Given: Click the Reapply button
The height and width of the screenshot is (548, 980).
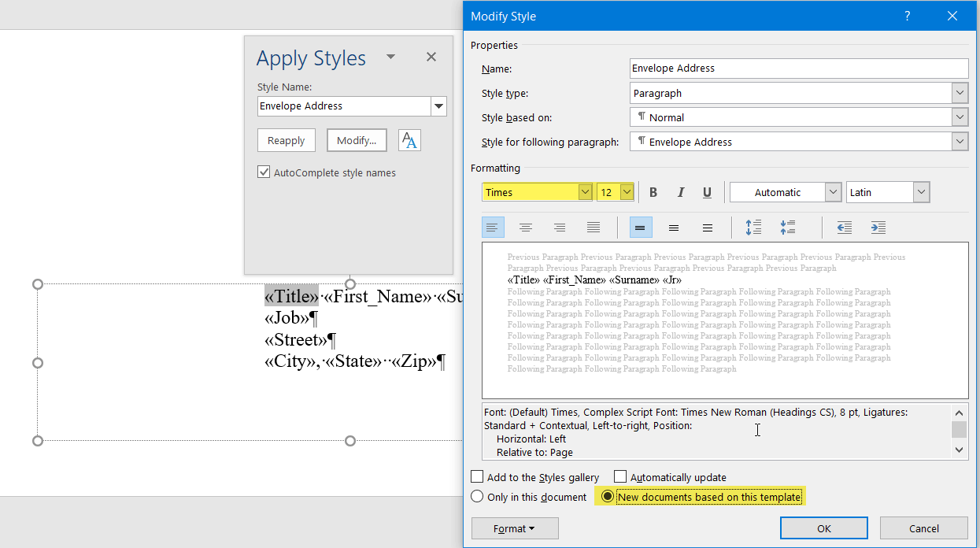Looking at the screenshot, I should [287, 140].
